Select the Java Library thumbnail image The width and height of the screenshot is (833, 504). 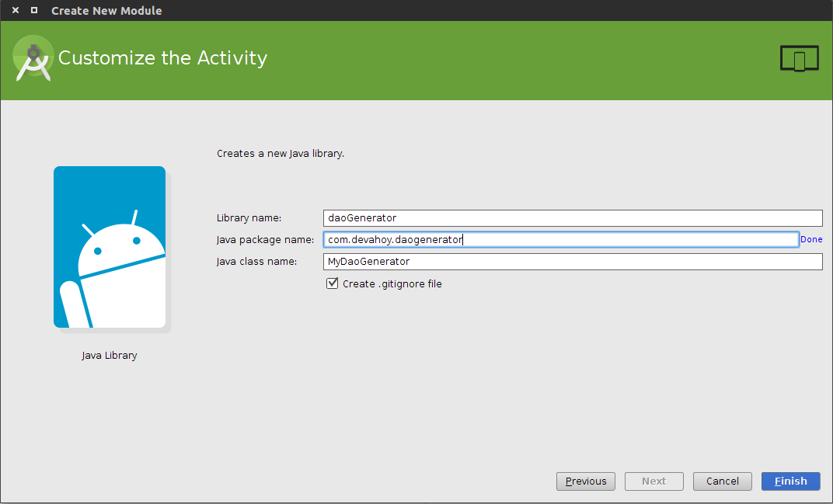coord(110,247)
